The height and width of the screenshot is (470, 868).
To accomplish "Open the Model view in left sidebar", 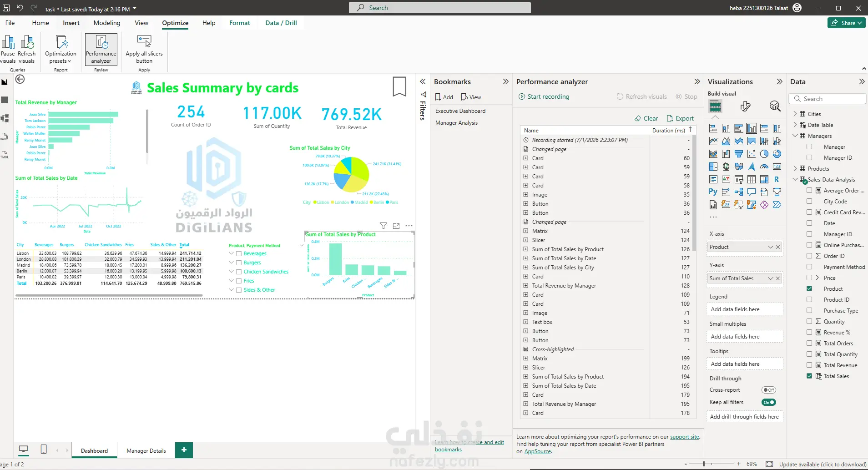I will point(5,118).
